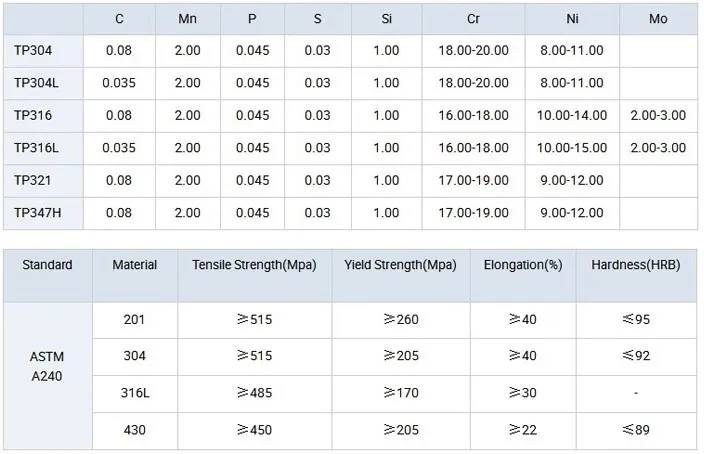Click the Standard column header
The image size is (704, 454).
[47, 265]
